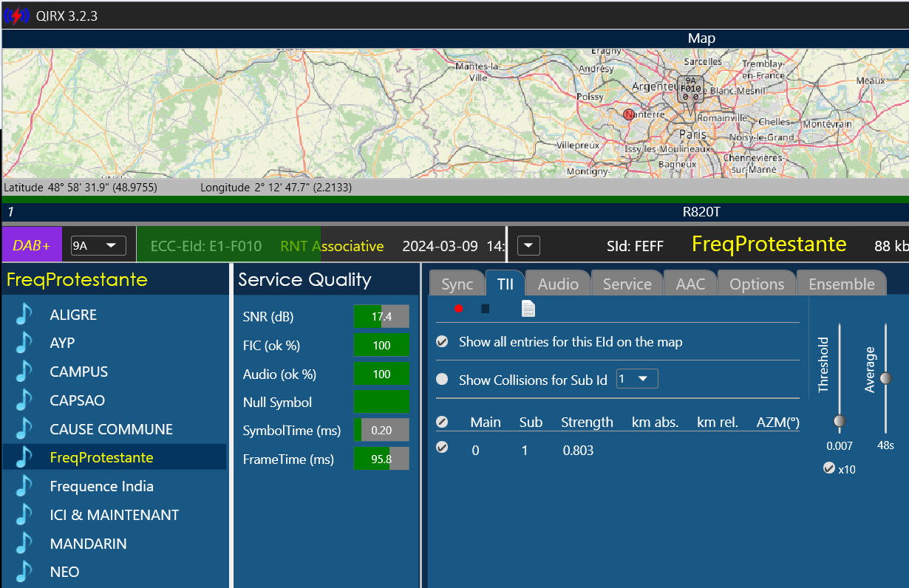
Task: Open the 9A channel dropdown
Action: click(x=98, y=245)
